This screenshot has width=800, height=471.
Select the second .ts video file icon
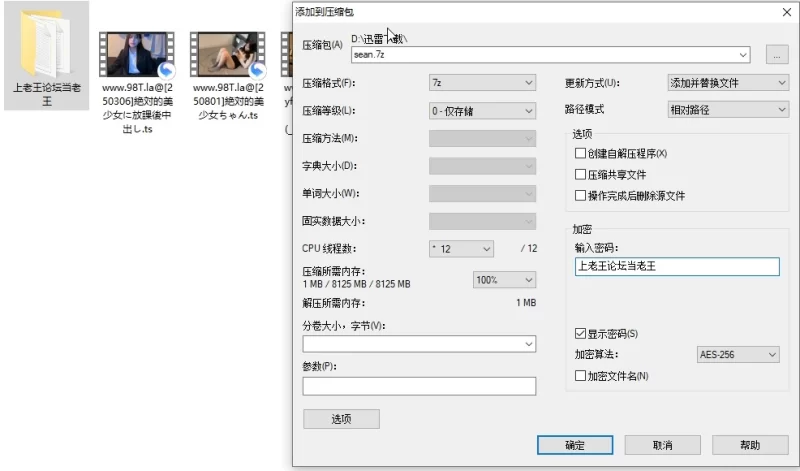pyautogui.click(x=227, y=56)
